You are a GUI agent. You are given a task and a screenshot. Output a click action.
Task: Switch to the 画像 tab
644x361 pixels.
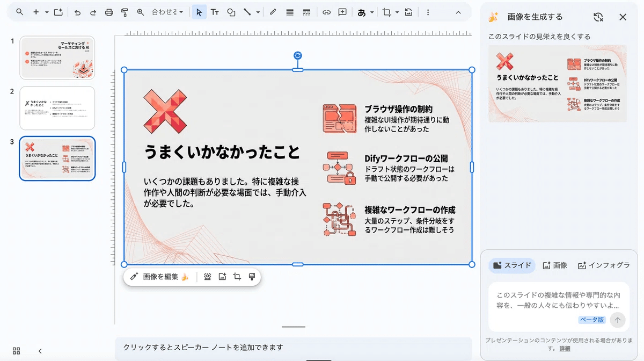[555, 265]
